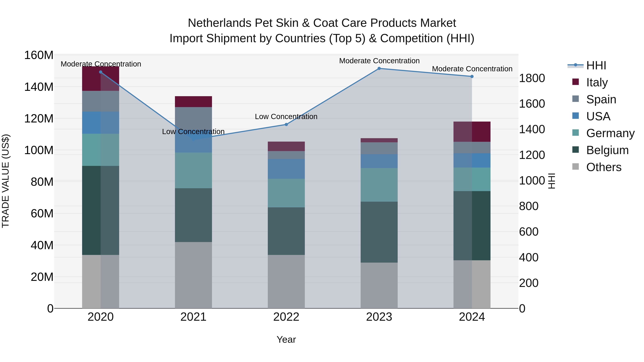Click the 100M left axis tick label
Image resolution: width=644 pixels, height=362 pixels.
tap(39, 150)
